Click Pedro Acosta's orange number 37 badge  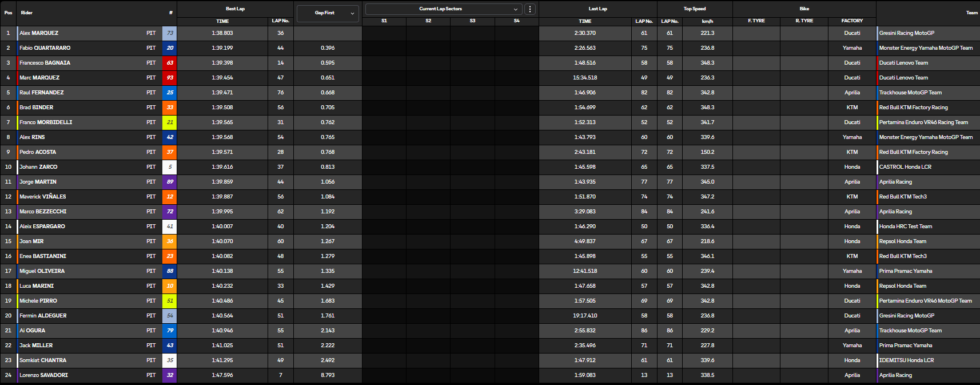pyautogui.click(x=170, y=152)
